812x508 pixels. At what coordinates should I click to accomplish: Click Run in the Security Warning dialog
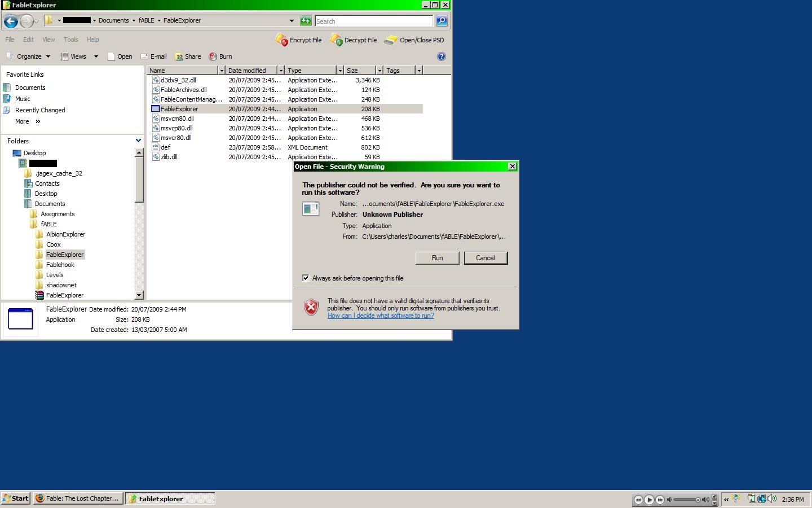437,258
